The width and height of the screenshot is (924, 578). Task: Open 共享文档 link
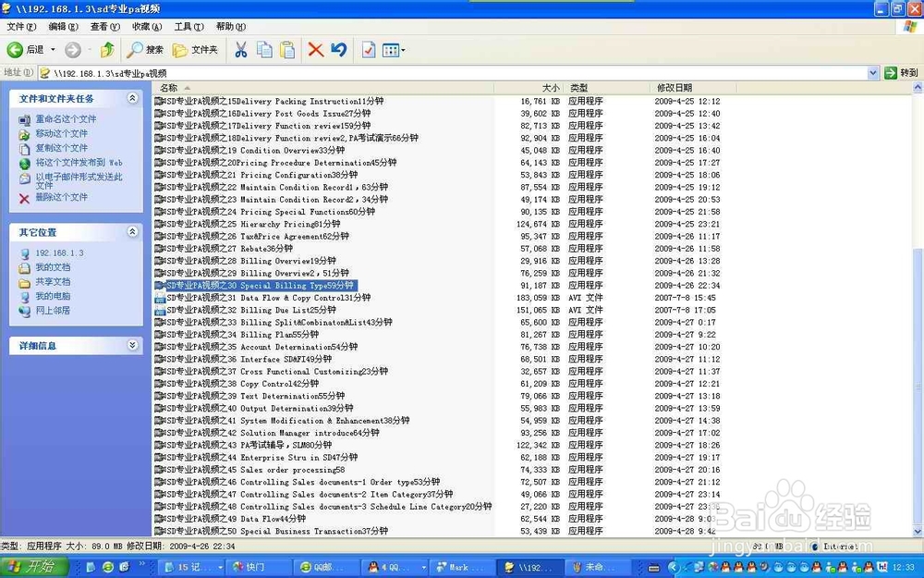[53, 282]
